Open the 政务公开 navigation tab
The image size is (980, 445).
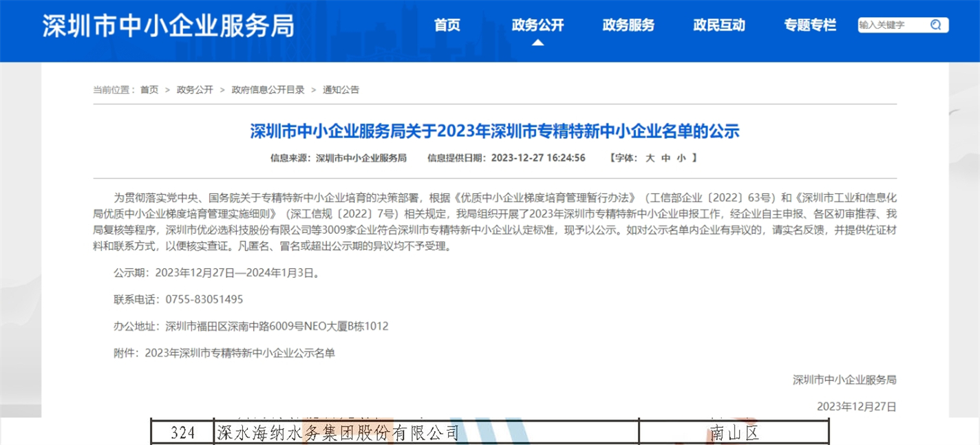[537, 25]
